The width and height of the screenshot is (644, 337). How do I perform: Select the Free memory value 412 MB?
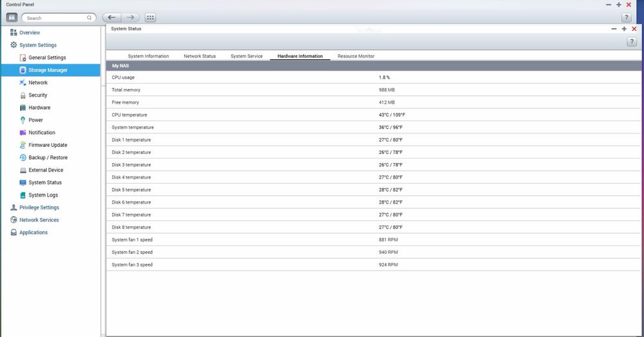click(x=386, y=102)
